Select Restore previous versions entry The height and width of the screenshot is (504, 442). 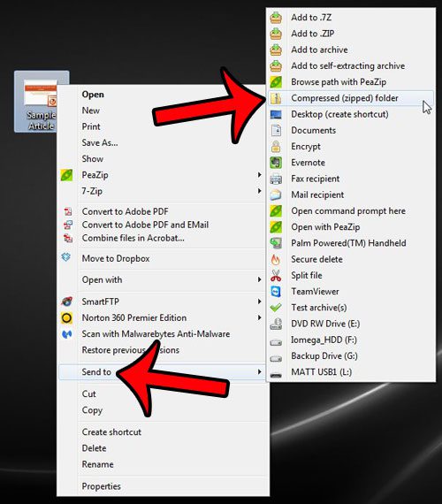164,350
